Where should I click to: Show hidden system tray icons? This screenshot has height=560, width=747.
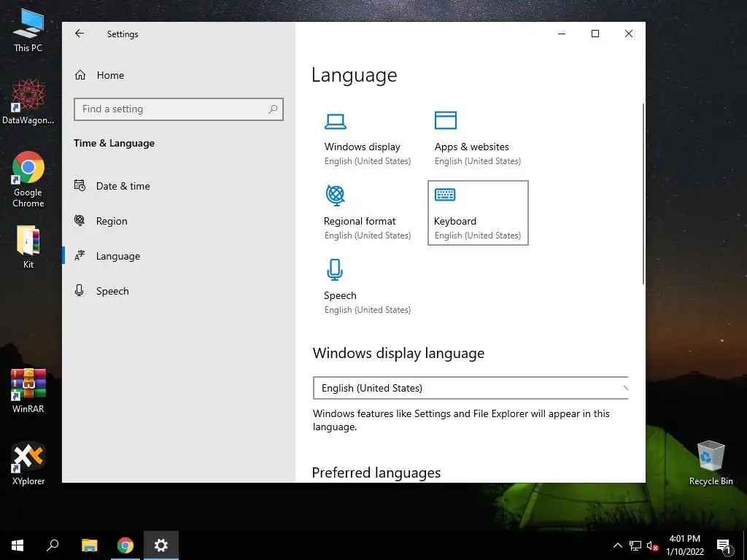pos(617,545)
